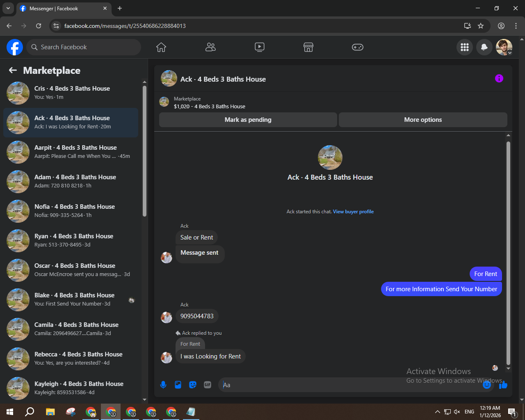Screen dimensions: 525x420
Task: Open the Gaming controller icon
Action: [x=358, y=47]
